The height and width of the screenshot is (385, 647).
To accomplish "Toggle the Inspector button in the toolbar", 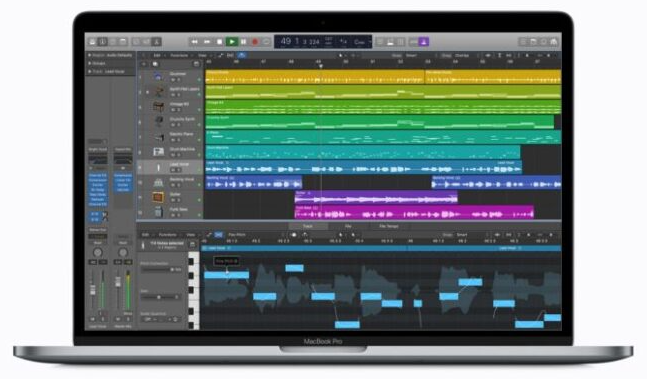I will point(103,42).
